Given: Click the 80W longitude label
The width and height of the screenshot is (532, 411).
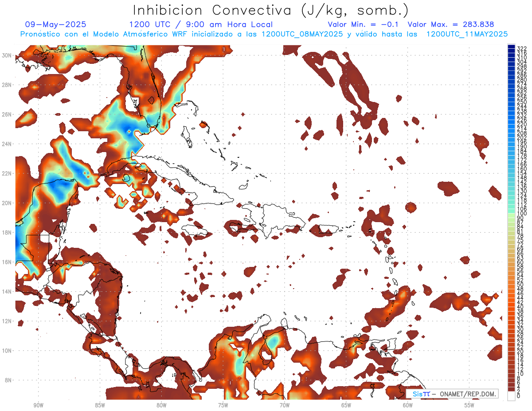Looking at the screenshot, I should 161,405.
